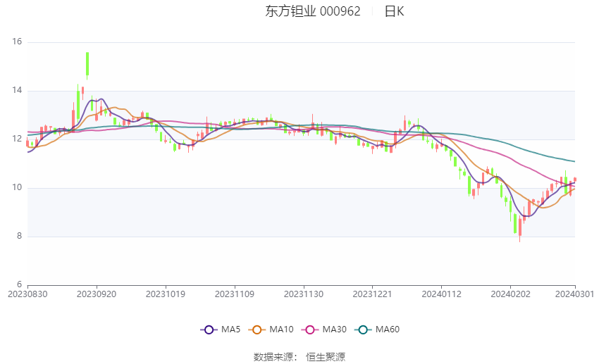Click the x-axis date label 20230920
599x364 pixels.
click(97, 294)
